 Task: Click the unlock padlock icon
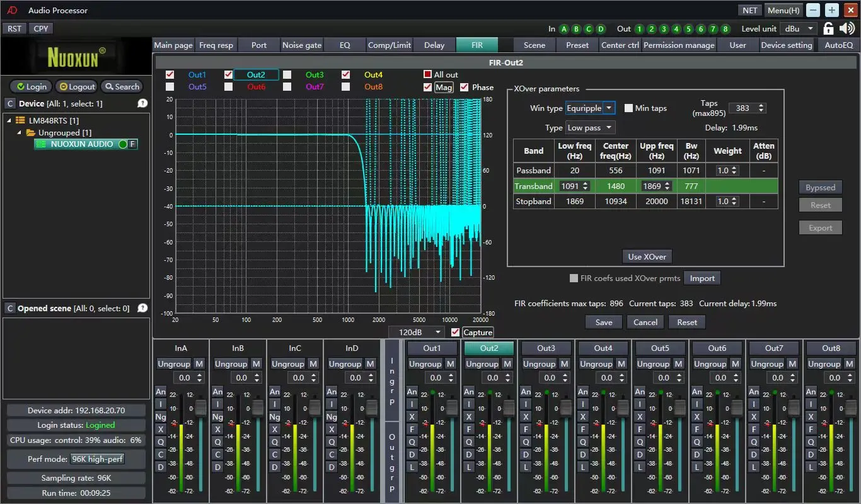coord(829,28)
